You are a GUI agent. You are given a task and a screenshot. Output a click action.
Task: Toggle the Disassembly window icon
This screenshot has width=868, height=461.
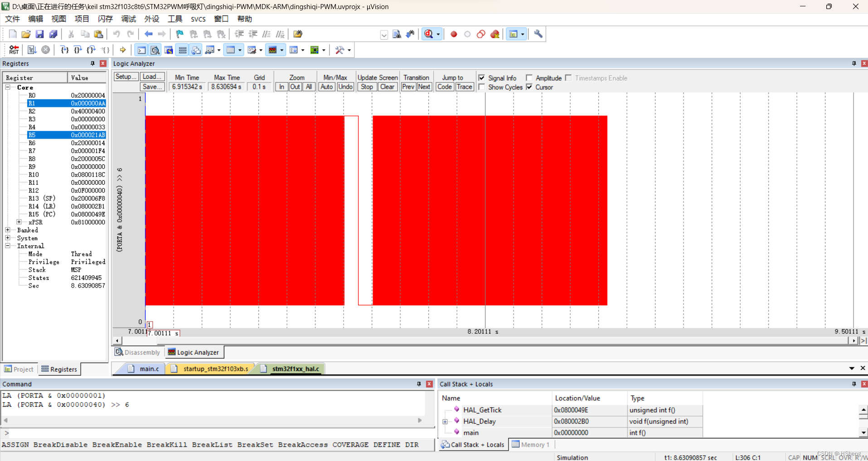155,50
